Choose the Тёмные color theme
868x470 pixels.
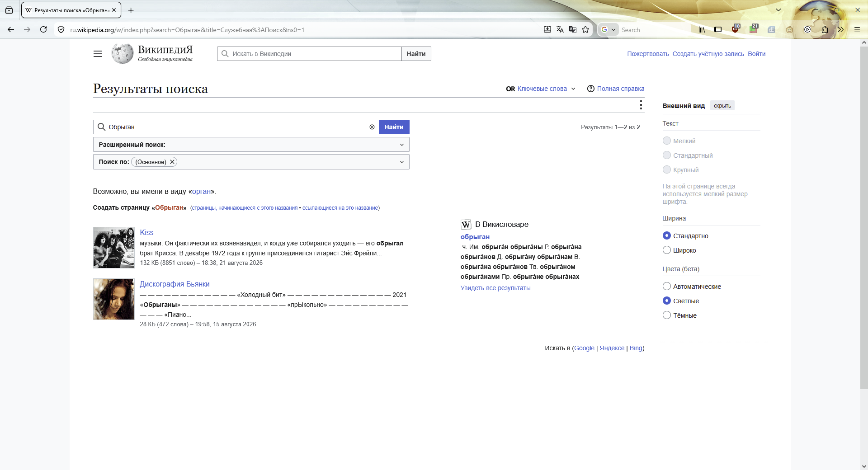(667, 315)
